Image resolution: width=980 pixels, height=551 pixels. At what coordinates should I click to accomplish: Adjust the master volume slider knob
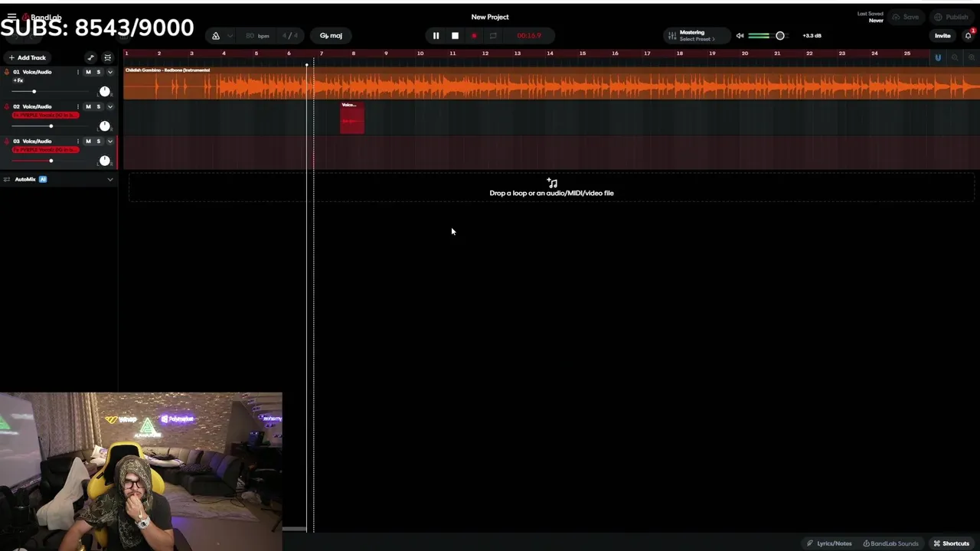[x=780, y=36]
